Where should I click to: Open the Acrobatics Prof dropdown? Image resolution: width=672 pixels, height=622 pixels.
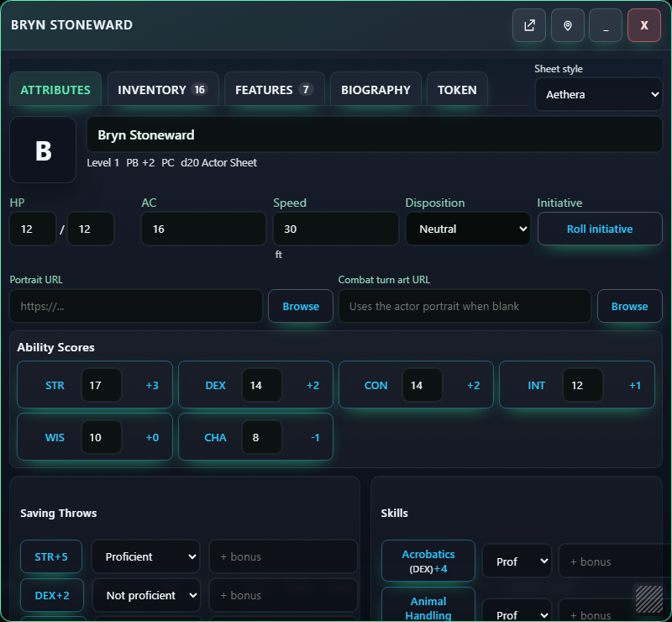tap(517, 561)
